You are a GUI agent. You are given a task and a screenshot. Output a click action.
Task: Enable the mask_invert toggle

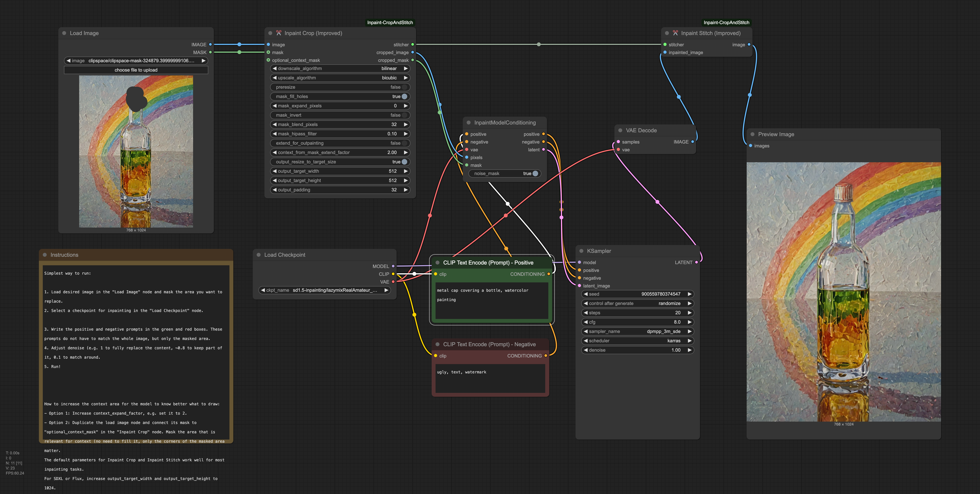coord(404,115)
